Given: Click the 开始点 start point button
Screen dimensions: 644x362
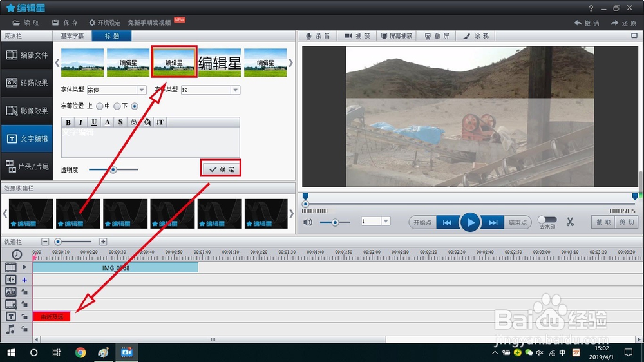Looking at the screenshot, I should [422, 222].
